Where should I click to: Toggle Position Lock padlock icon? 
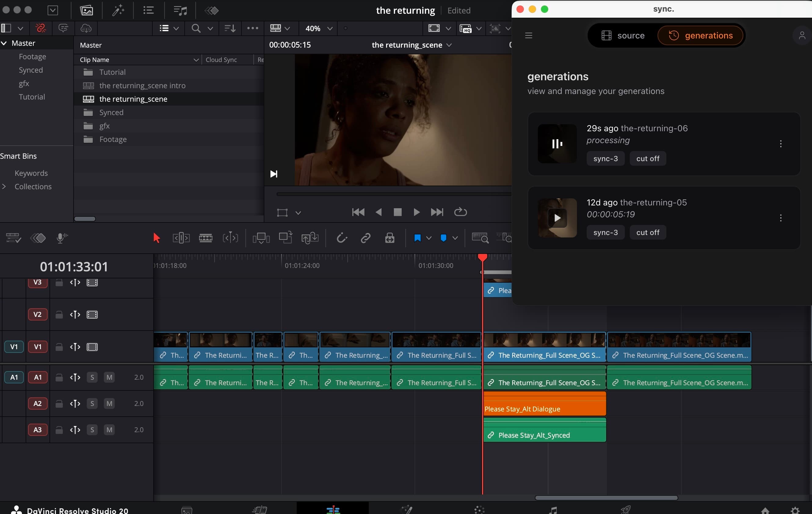click(390, 238)
